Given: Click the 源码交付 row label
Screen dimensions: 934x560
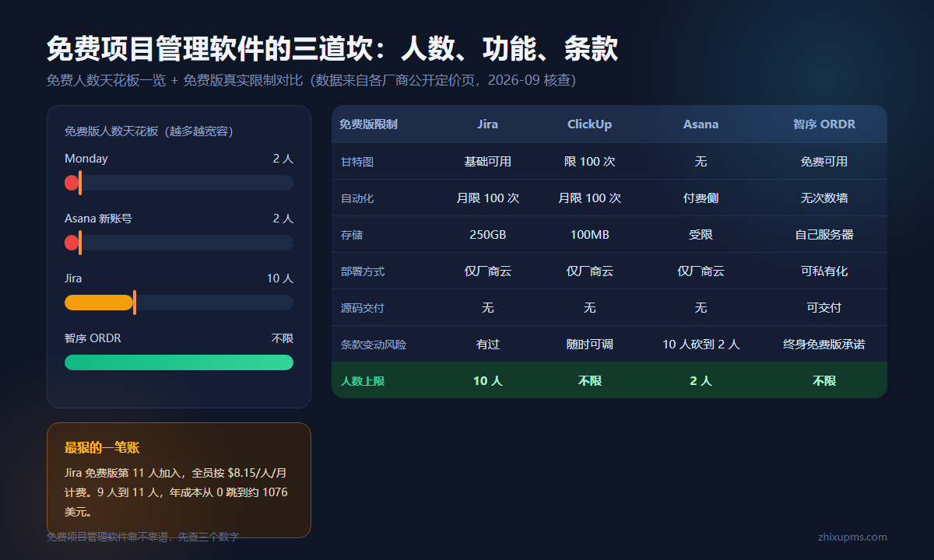Looking at the screenshot, I should point(363,308).
